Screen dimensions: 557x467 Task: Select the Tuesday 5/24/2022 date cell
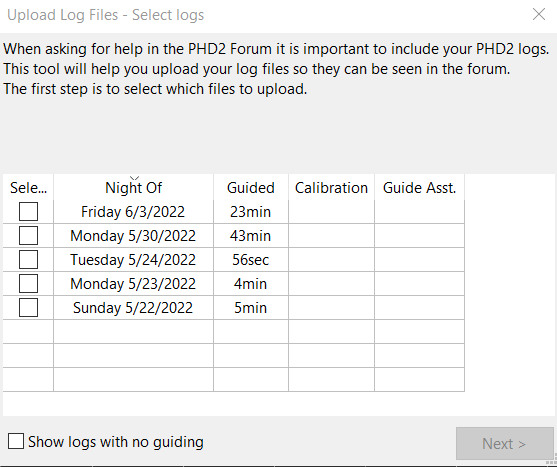coord(134,260)
